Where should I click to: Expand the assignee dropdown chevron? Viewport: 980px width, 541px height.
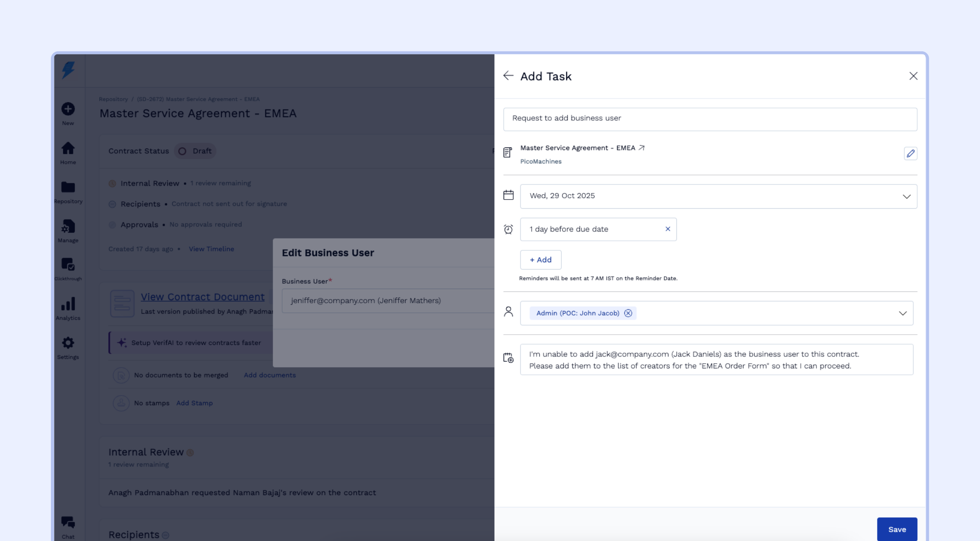(903, 313)
